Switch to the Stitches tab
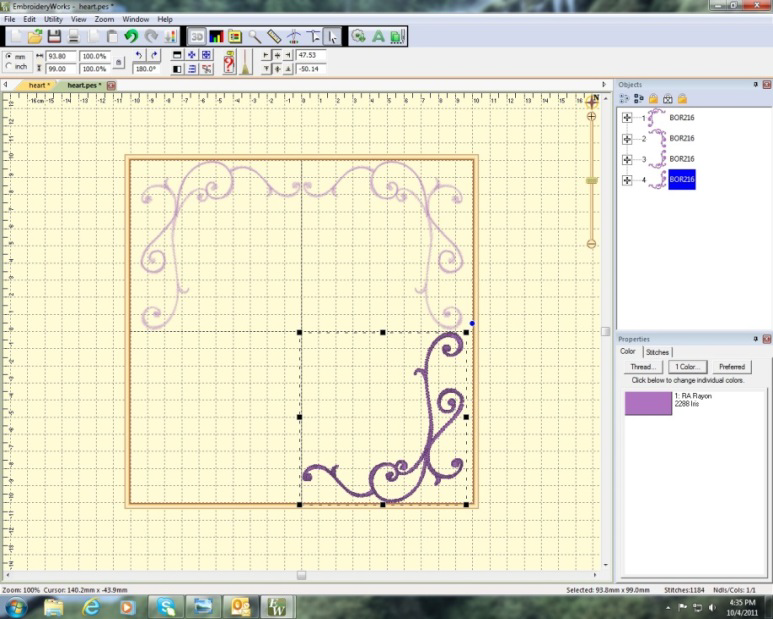Viewport: 773px width, 619px height. click(657, 352)
